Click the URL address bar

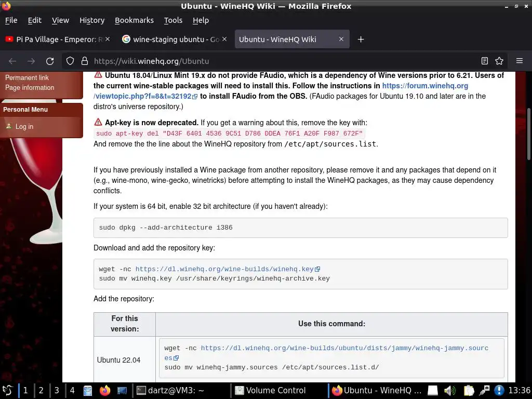click(285, 61)
